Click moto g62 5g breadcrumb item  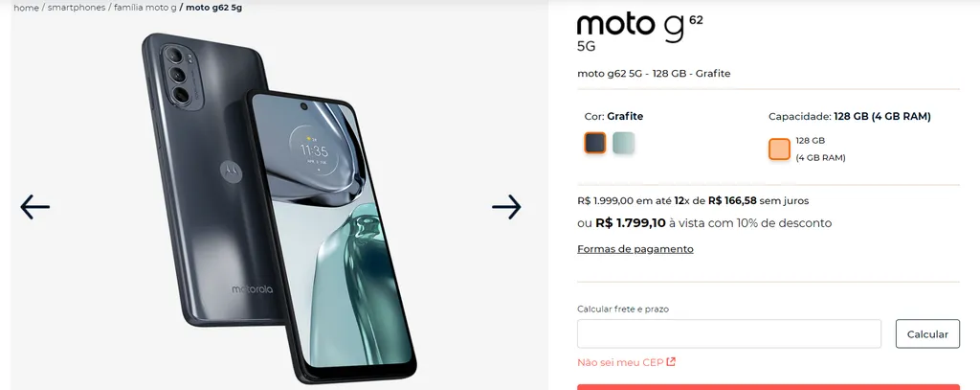[213, 8]
